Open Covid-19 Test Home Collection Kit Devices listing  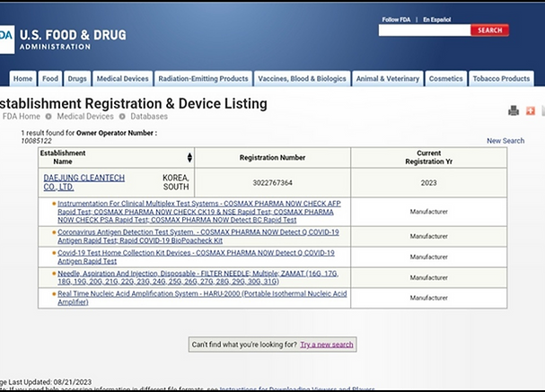(196, 257)
